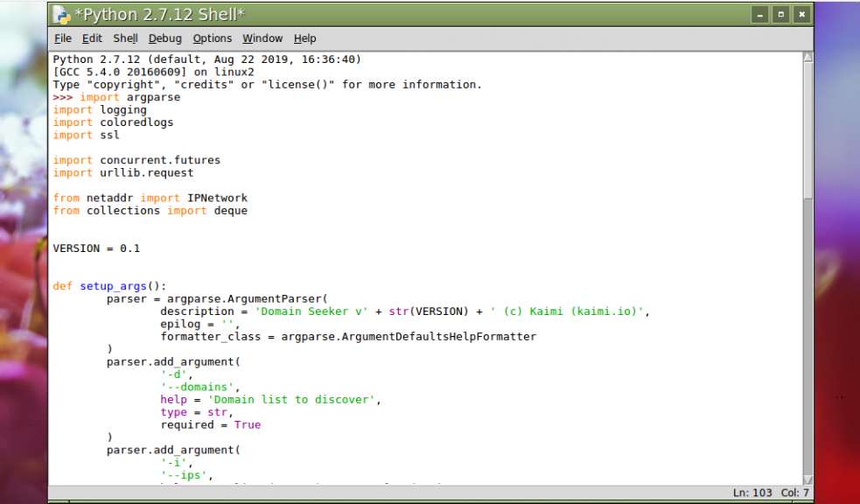Open the Options menu
The image size is (860, 504).
pyautogui.click(x=213, y=38)
